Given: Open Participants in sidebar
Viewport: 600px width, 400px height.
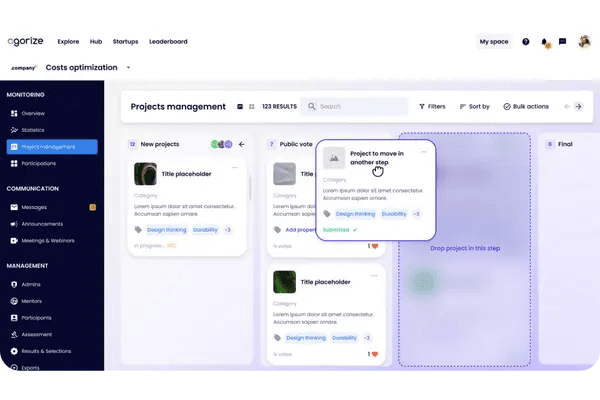Looking at the screenshot, I should coord(36,318).
